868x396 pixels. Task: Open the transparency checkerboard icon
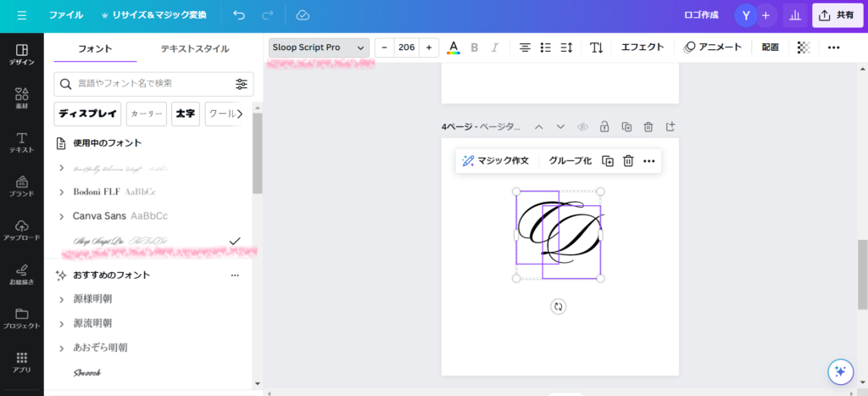click(x=804, y=47)
